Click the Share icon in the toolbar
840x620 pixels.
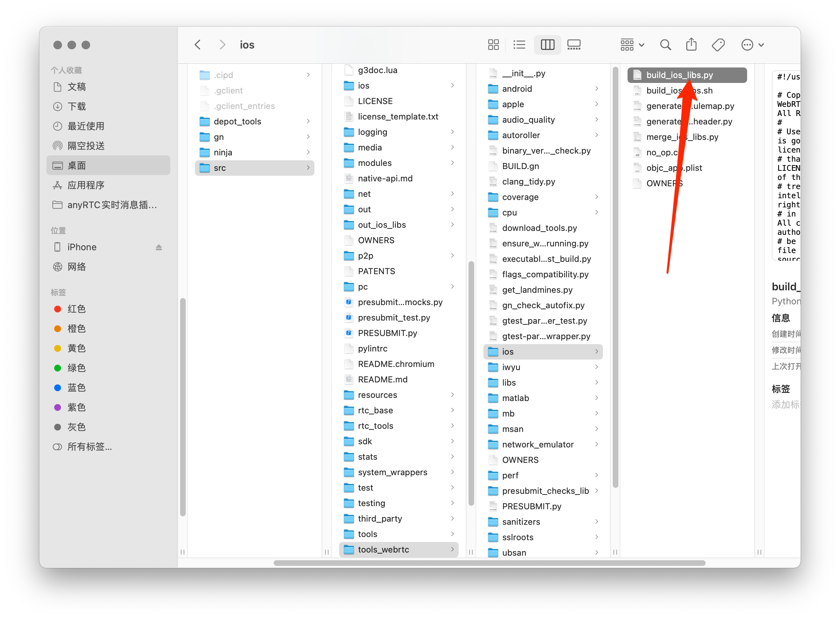(692, 44)
